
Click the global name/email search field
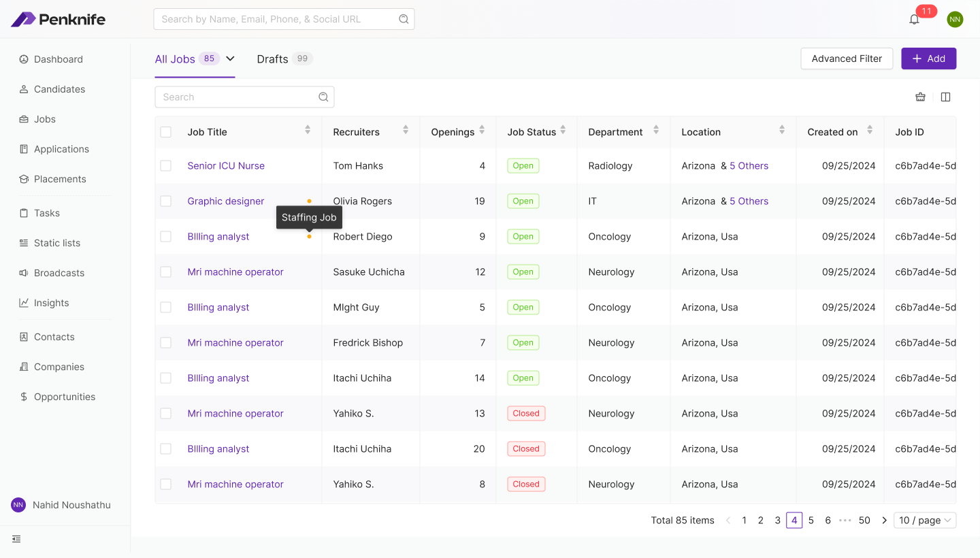[x=284, y=19]
